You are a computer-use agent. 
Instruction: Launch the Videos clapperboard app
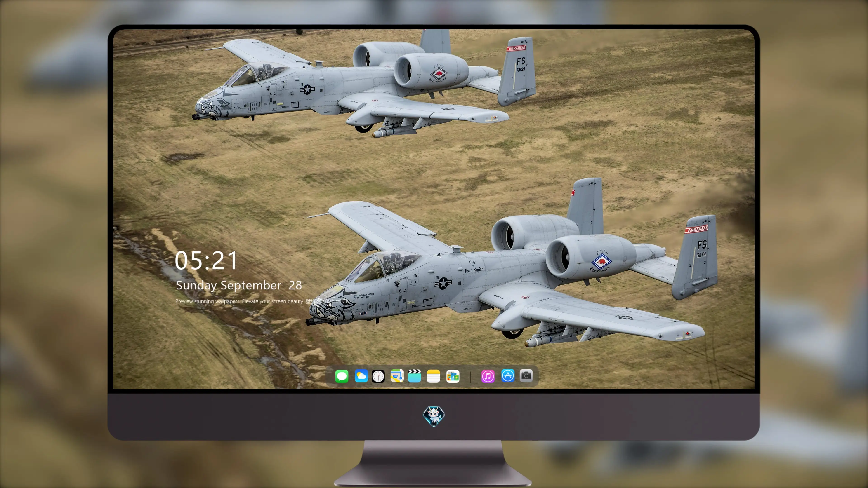415,376
